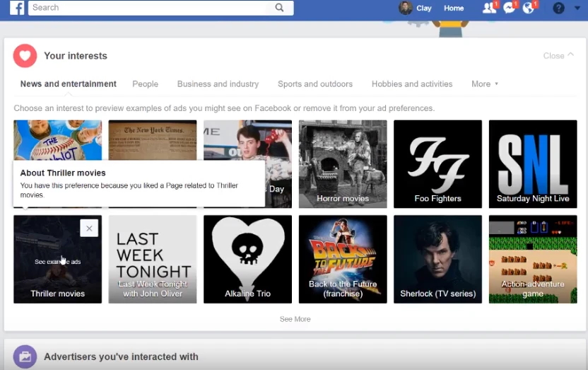Select The New York Times tile
This screenshot has height=370, width=588.
click(153, 140)
